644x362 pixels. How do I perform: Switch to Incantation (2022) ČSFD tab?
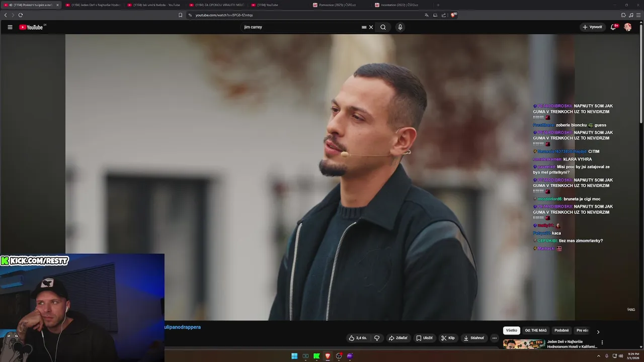pyautogui.click(x=403, y=5)
